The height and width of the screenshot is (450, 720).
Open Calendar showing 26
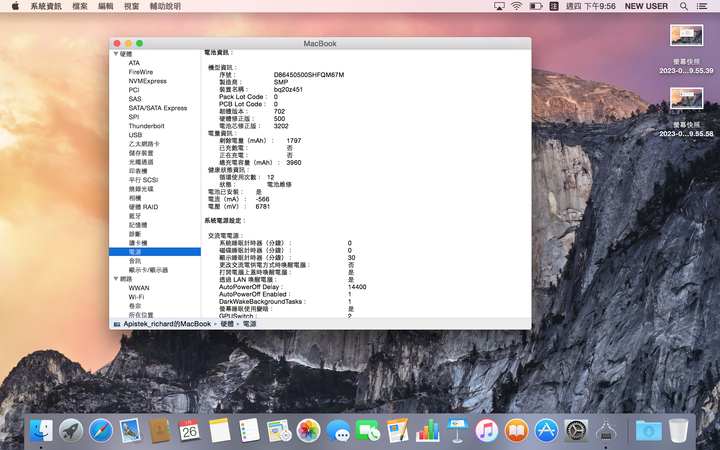pos(189,431)
